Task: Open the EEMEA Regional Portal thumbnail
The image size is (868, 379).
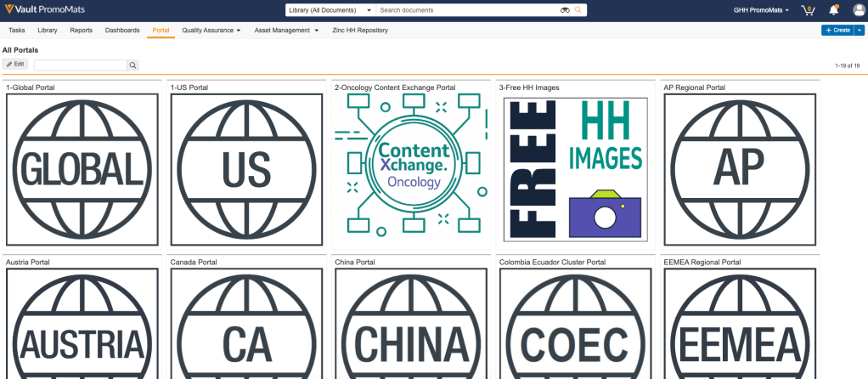Action: pyautogui.click(x=740, y=324)
